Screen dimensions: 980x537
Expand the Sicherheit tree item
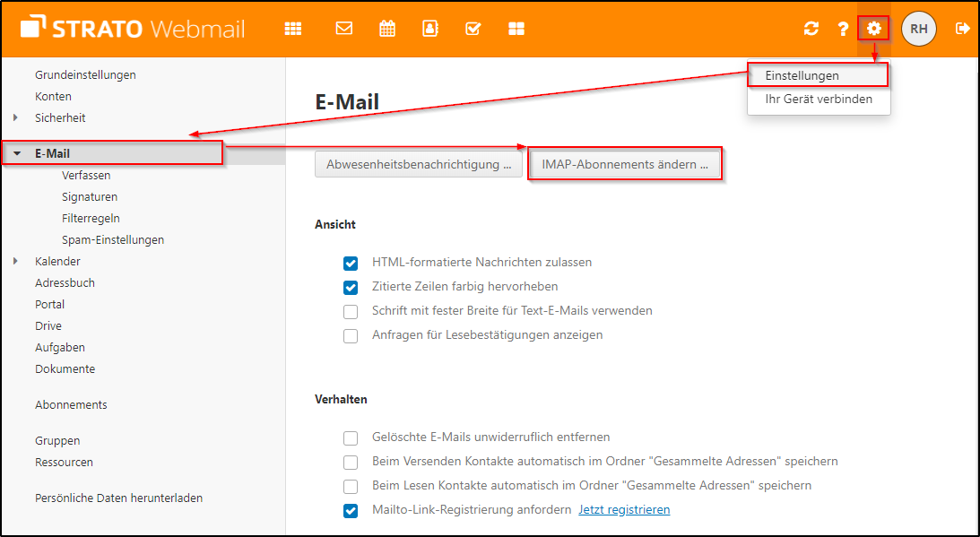pos(16,117)
